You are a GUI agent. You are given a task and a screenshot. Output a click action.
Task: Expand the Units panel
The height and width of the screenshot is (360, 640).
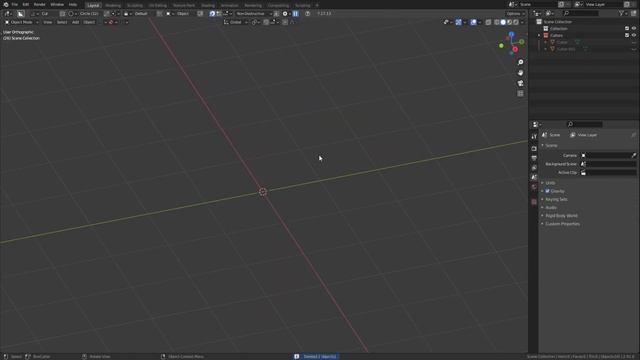[x=550, y=183]
